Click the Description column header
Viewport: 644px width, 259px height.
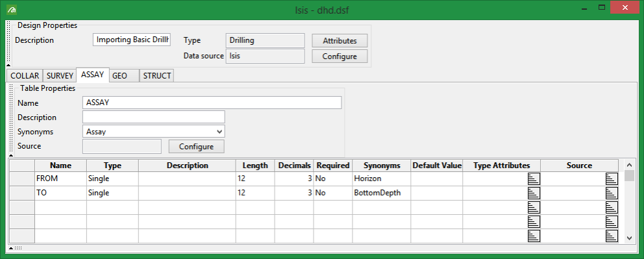pyautogui.click(x=187, y=166)
